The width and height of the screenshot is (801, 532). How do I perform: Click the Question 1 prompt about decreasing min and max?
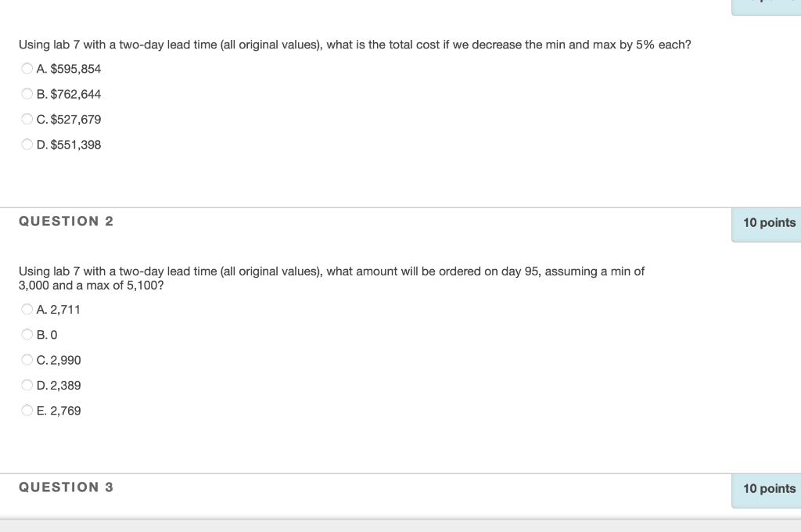354,45
